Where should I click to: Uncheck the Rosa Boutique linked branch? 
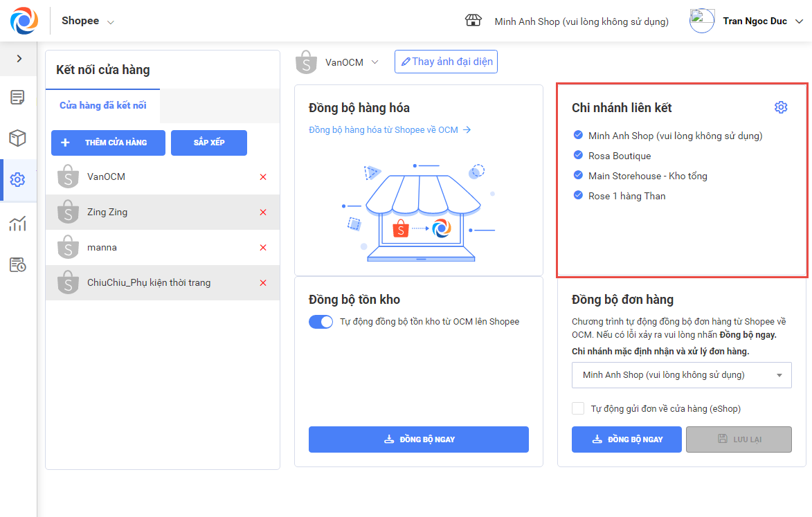578,156
